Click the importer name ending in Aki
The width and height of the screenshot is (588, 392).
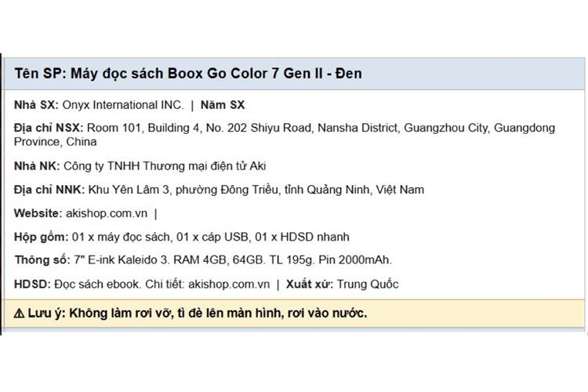coord(165,166)
